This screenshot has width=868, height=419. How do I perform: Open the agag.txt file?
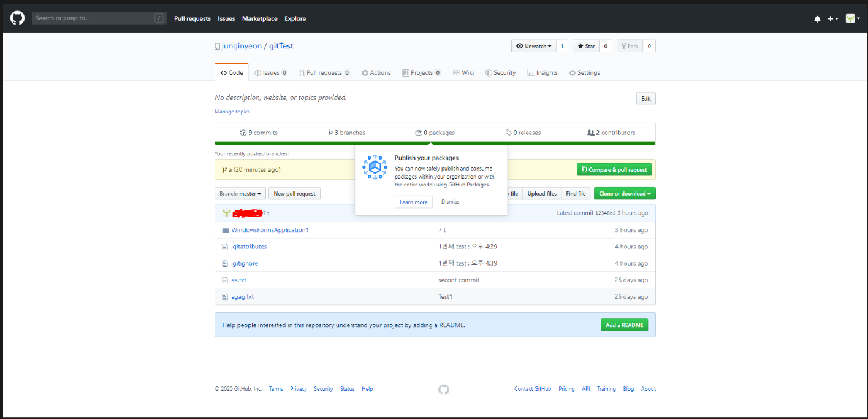242,296
